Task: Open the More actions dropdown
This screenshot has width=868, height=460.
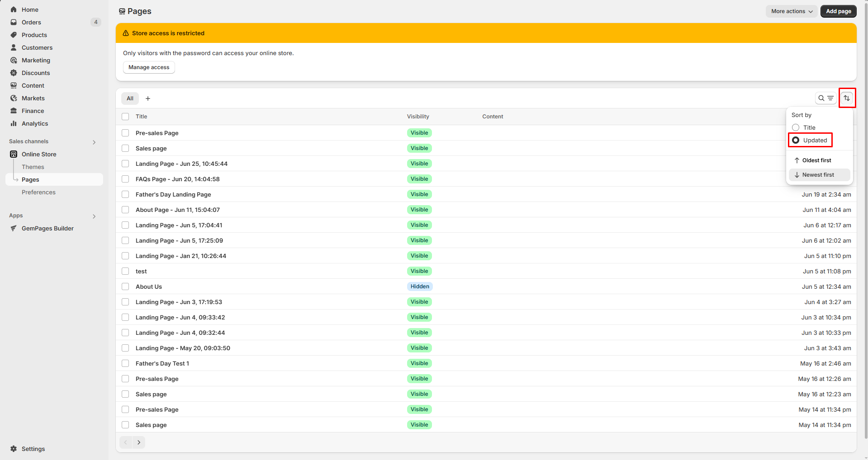Action: (791, 11)
